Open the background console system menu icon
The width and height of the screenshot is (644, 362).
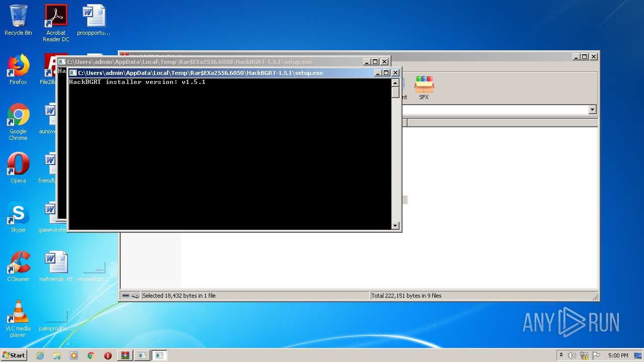click(x=62, y=62)
